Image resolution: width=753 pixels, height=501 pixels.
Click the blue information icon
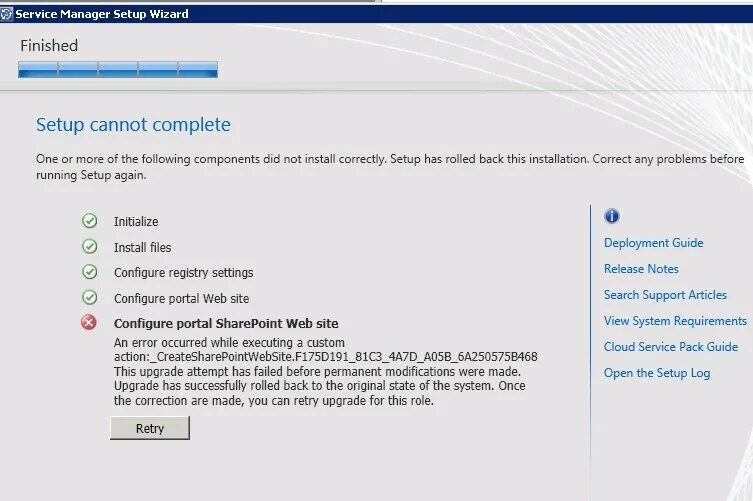tap(611, 216)
